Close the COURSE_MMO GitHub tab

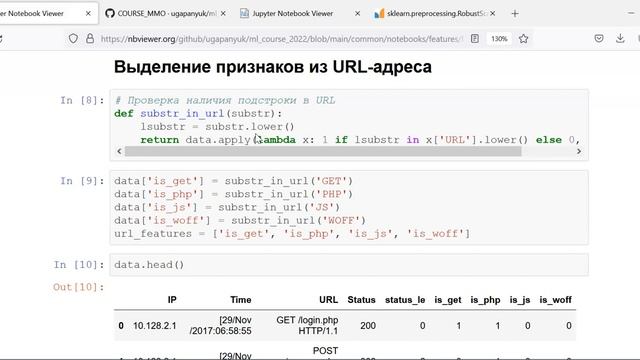pyautogui.click(x=223, y=13)
